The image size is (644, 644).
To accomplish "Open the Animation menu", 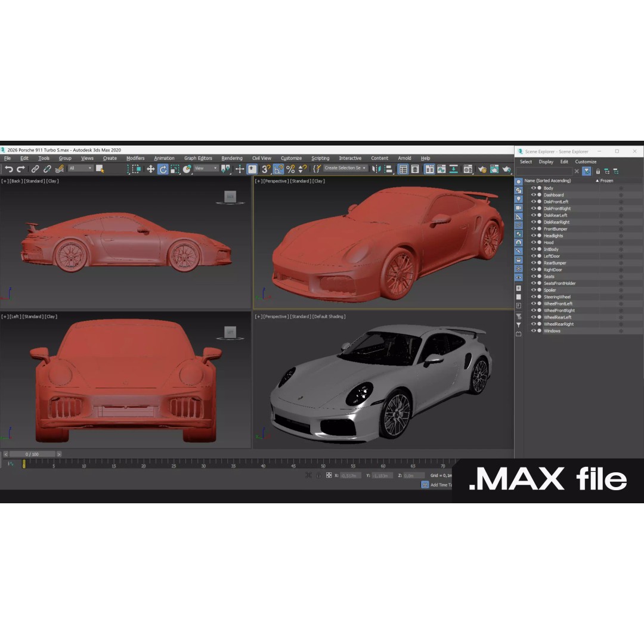I will click(165, 158).
